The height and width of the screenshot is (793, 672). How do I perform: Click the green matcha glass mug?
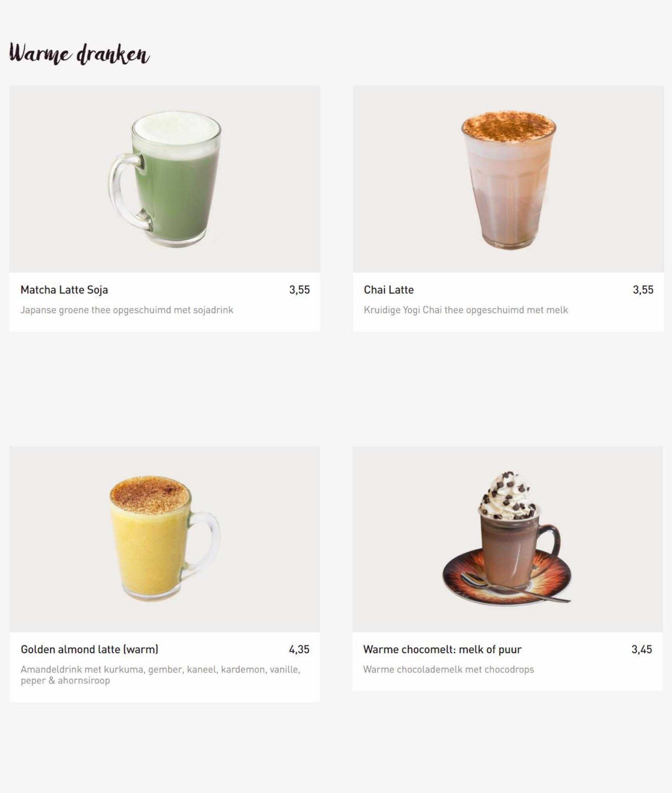(165, 179)
